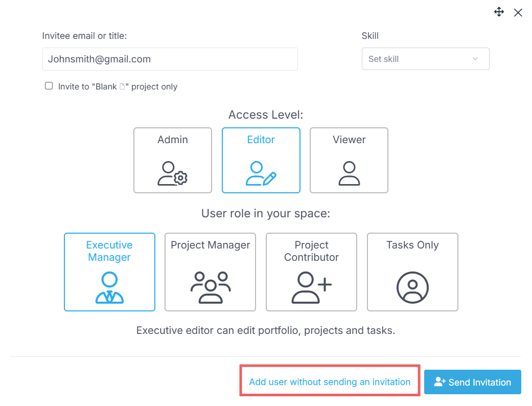Choose the Admin access level label
The width and height of the screenshot is (532, 406).
tap(172, 140)
